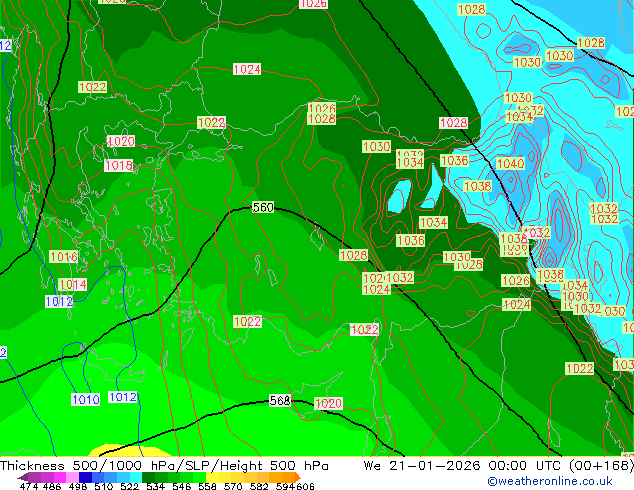This screenshot has height=490, width=634.
Task: Click the orange arrow at the legend's end
Action: pos(298,477)
